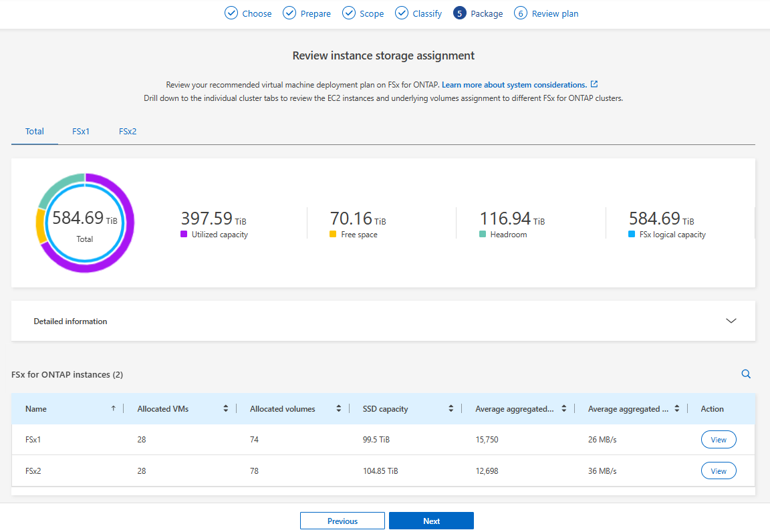Sort the SSD capacity column
Viewport: 770px width, 532px height.
[451, 409]
